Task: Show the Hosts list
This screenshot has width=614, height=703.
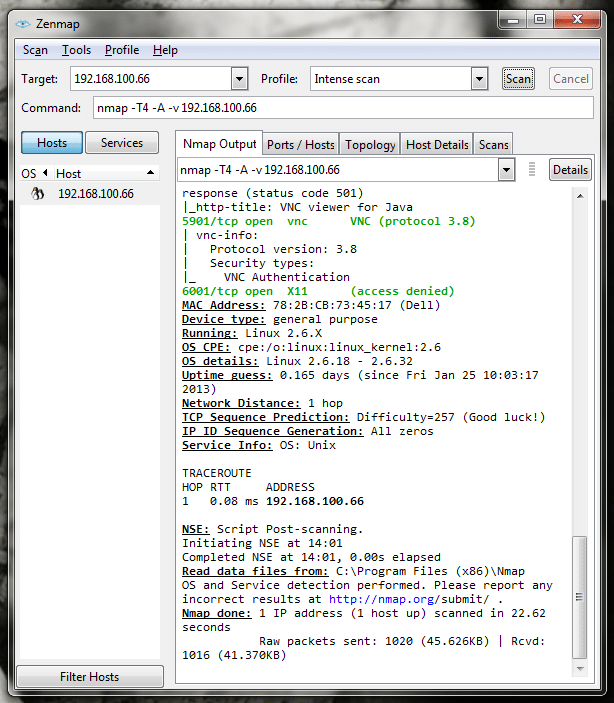Action: point(52,143)
